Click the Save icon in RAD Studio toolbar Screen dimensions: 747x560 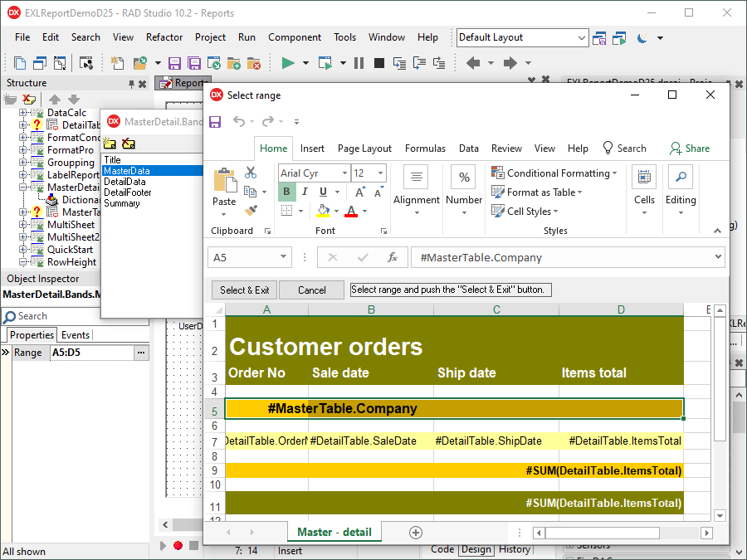[x=174, y=63]
